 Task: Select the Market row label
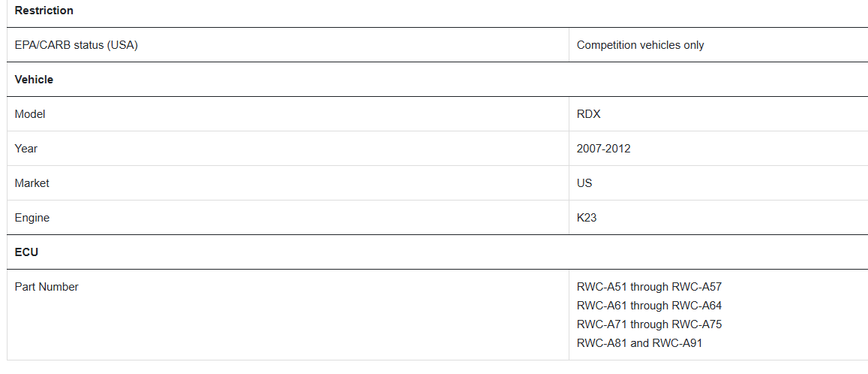point(32,182)
